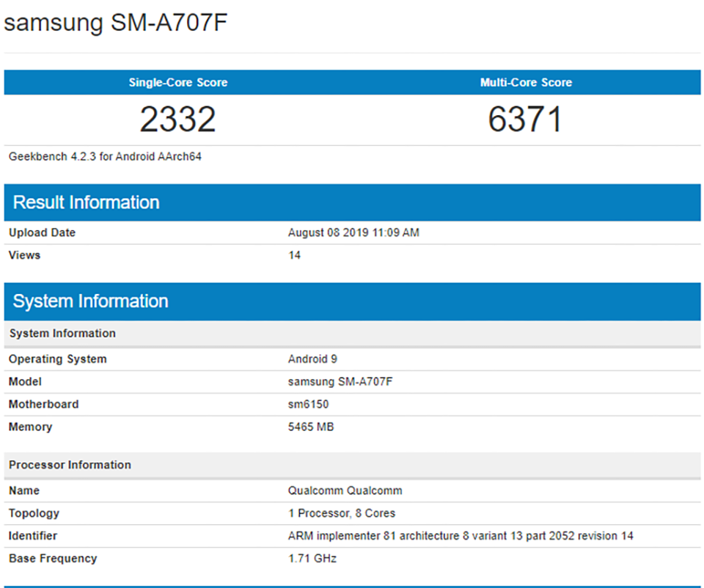
Task: Click the views count 14
Action: [x=295, y=255]
